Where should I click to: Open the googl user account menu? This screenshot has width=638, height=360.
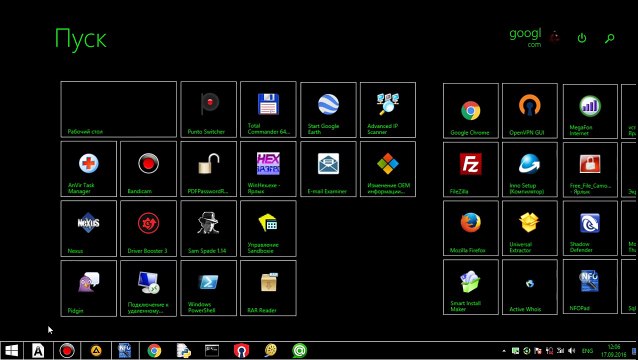point(525,37)
